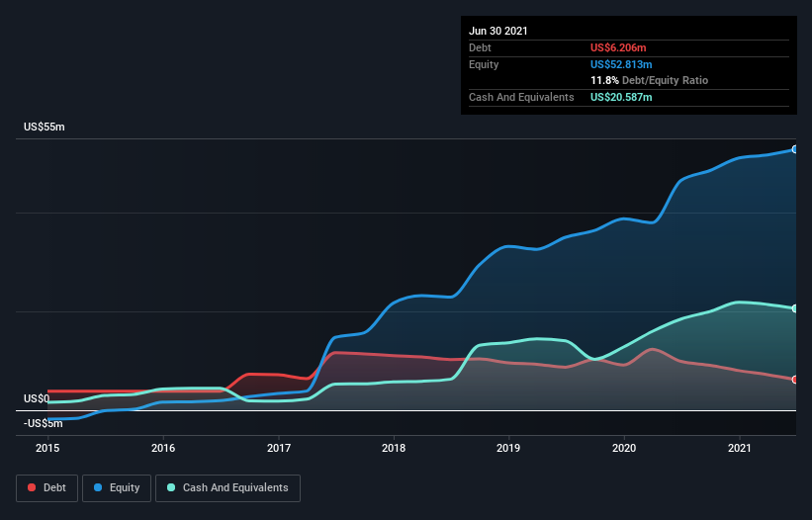Click the Cash And Equivalents line endpoint marker
The image size is (812, 520).
pos(795,308)
